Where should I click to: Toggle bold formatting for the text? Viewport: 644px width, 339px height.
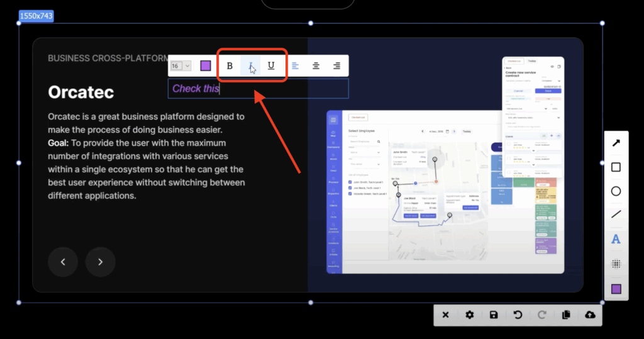[x=230, y=66]
